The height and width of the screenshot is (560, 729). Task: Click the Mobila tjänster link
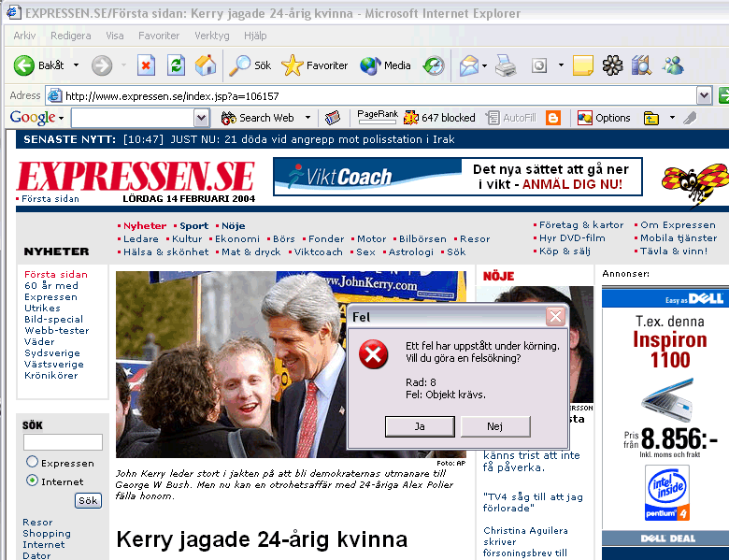coord(679,237)
